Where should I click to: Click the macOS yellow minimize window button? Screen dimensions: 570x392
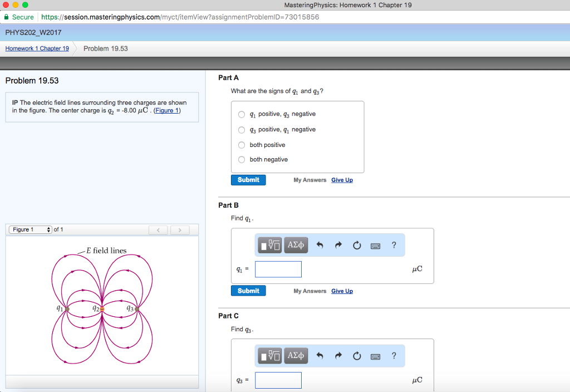[15, 4]
